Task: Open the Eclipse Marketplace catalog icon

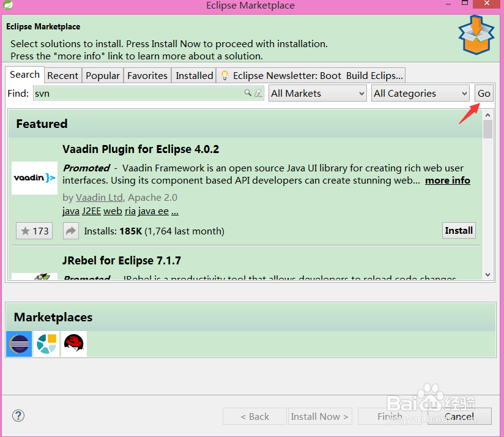Action: 19,344
